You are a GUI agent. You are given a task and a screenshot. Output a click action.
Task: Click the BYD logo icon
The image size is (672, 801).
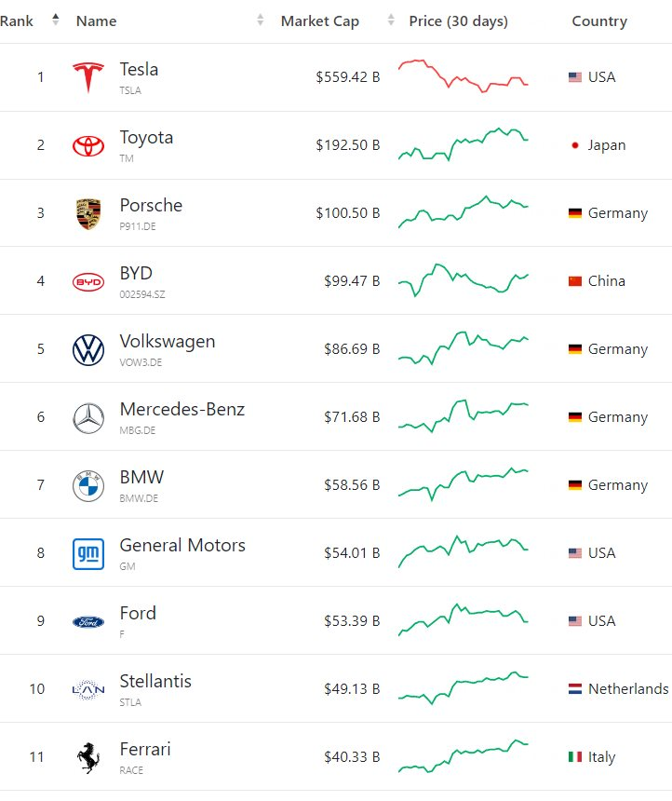[88, 281]
